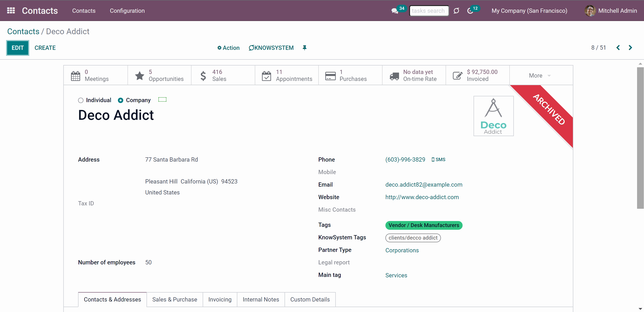This screenshot has width=644, height=312.
Task: Click Mitchell Admin avatar picture
Action: point(590,11)
